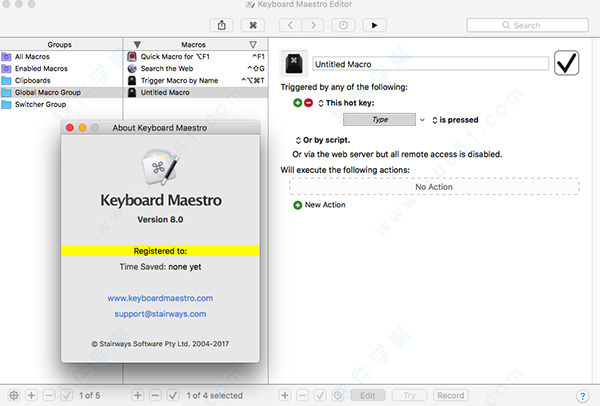Click the Record button
Image resolution: width=600 pixels, height=406 pixels.
(451, 395)
